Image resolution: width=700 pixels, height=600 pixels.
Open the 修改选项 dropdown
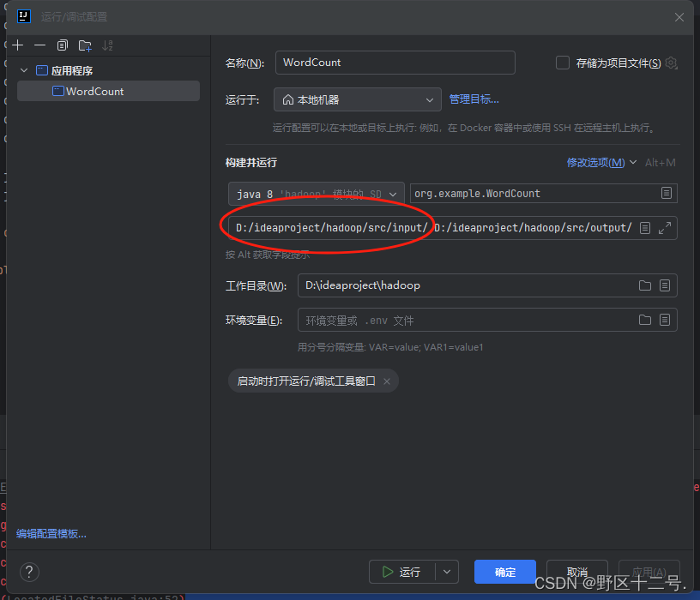(x=596, y=162)
